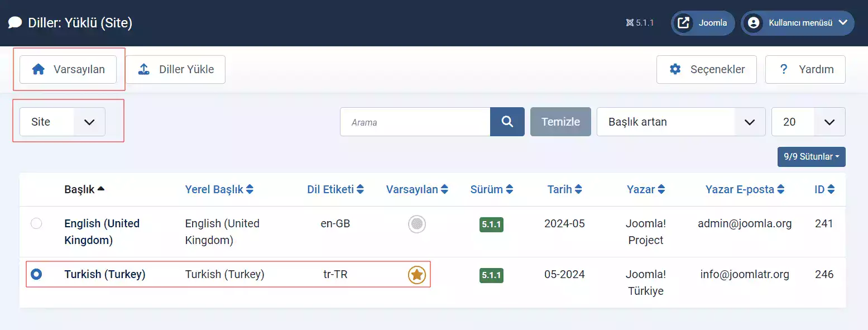Click the Başlık artan sort order selector
This screenshot has height=330, width=868.
coord(680,122)
